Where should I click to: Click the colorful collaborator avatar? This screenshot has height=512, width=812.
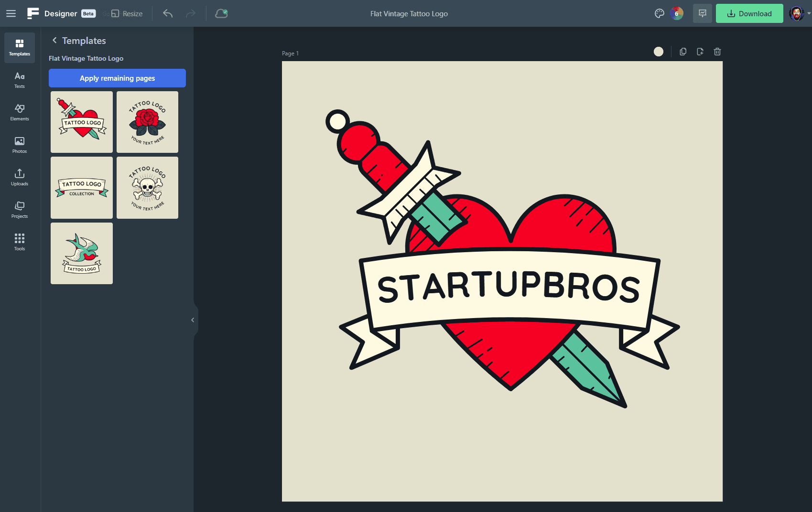pyautogui.click(x=677, y=13)
